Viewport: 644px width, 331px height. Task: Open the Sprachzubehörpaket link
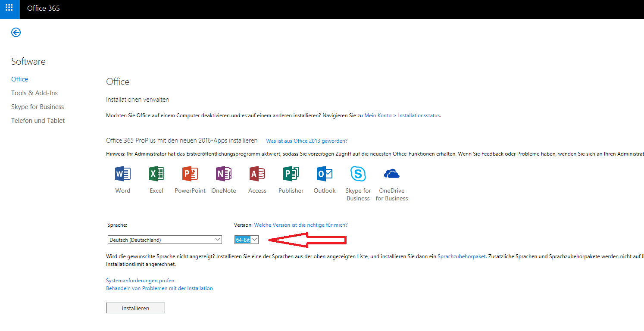tap(462, 256)
